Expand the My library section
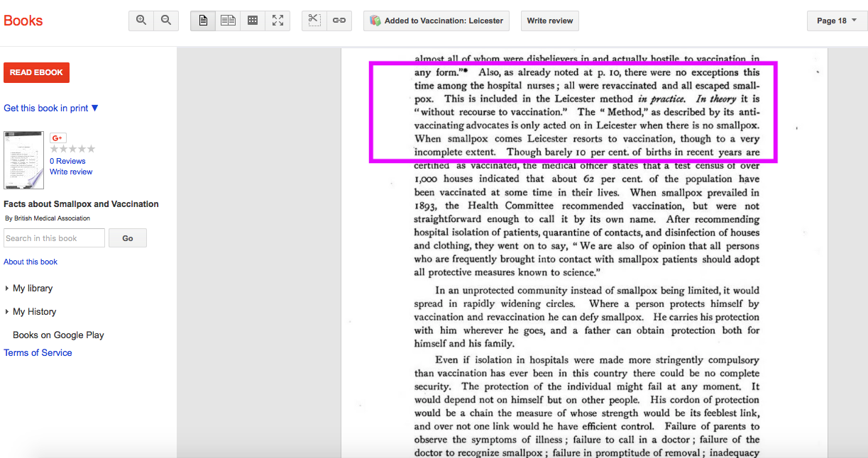 [32, 289]
